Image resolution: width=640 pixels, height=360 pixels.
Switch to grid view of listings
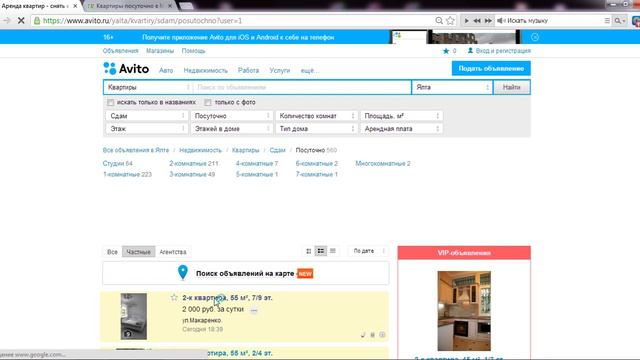[x=309, y=251]
